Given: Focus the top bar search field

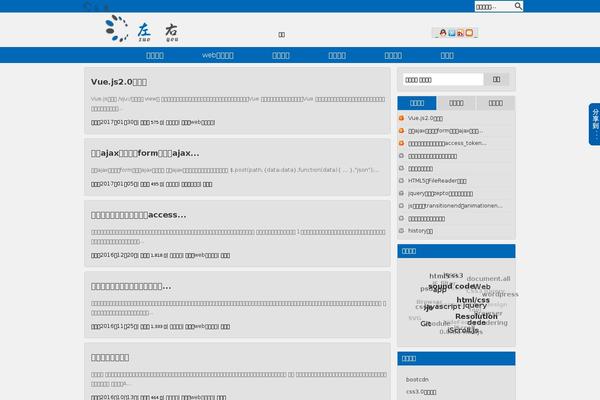Looking at the screenshot, I should coord(494,7).
